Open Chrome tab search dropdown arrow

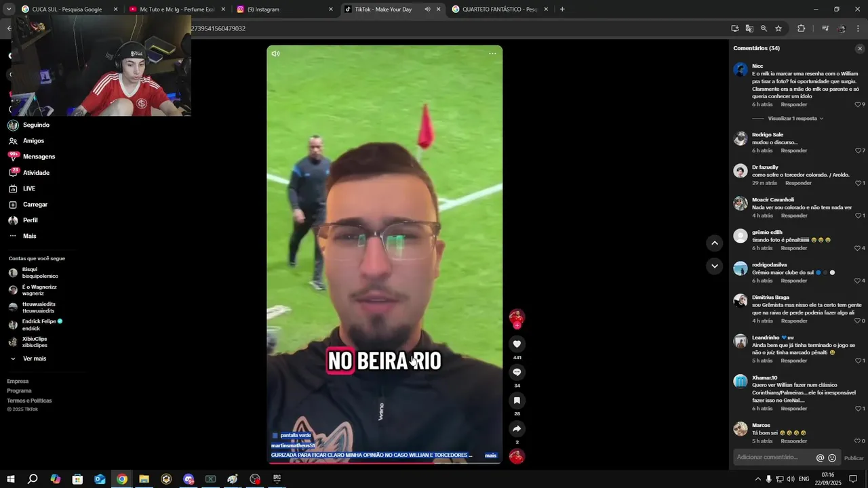(x=9, y=9)
